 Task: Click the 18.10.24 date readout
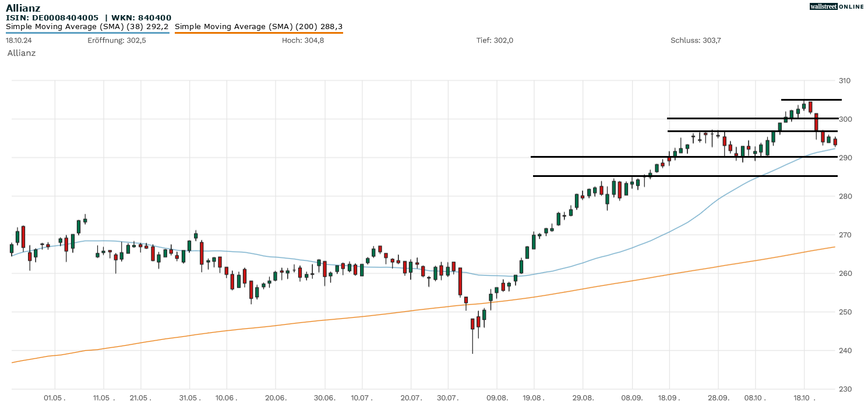pos(17,40)
